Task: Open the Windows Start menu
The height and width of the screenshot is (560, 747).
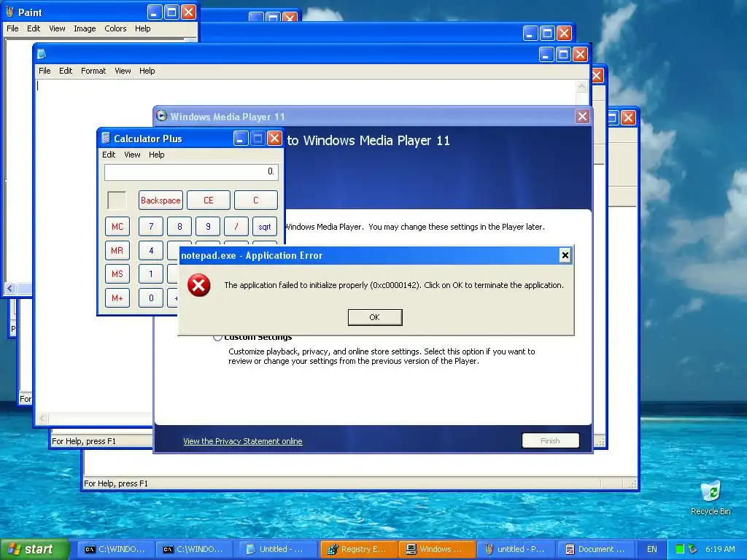Action: 34,549
